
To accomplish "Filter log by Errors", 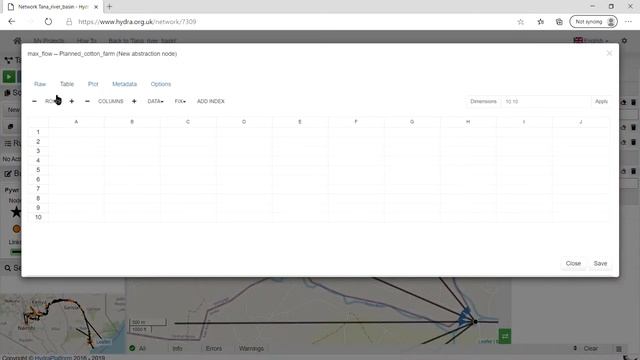I will (x=214, y=348).
